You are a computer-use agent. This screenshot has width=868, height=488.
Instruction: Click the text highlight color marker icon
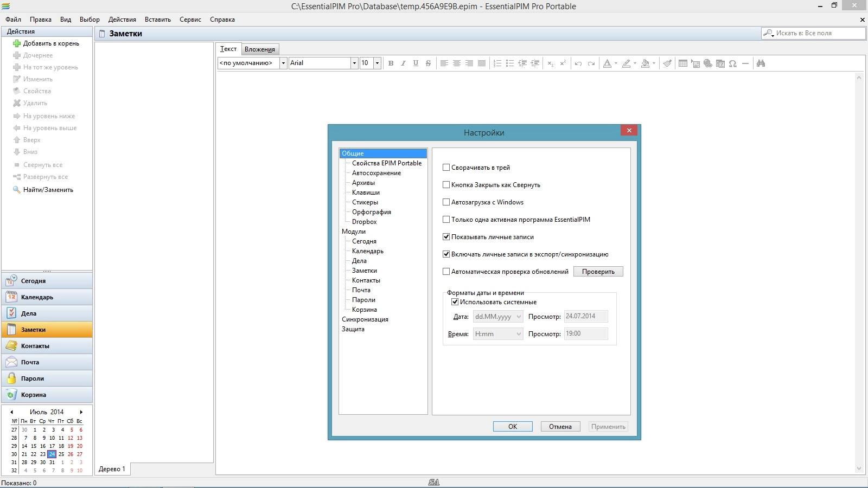pyautogui.click(x=626, y=63)
